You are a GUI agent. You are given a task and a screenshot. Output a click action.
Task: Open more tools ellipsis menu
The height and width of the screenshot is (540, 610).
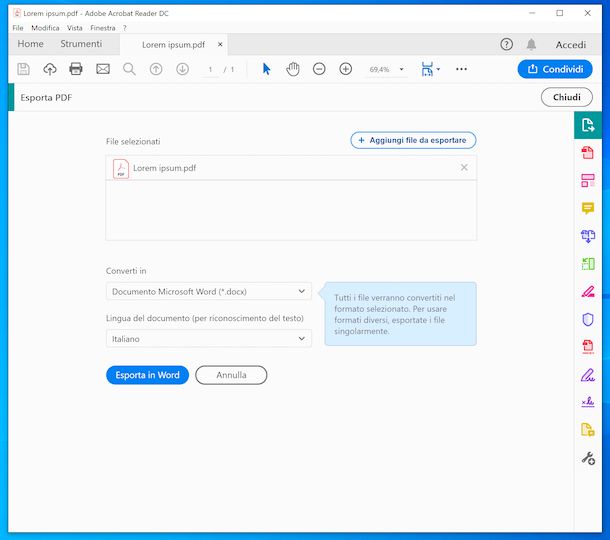tap(461, 69)
